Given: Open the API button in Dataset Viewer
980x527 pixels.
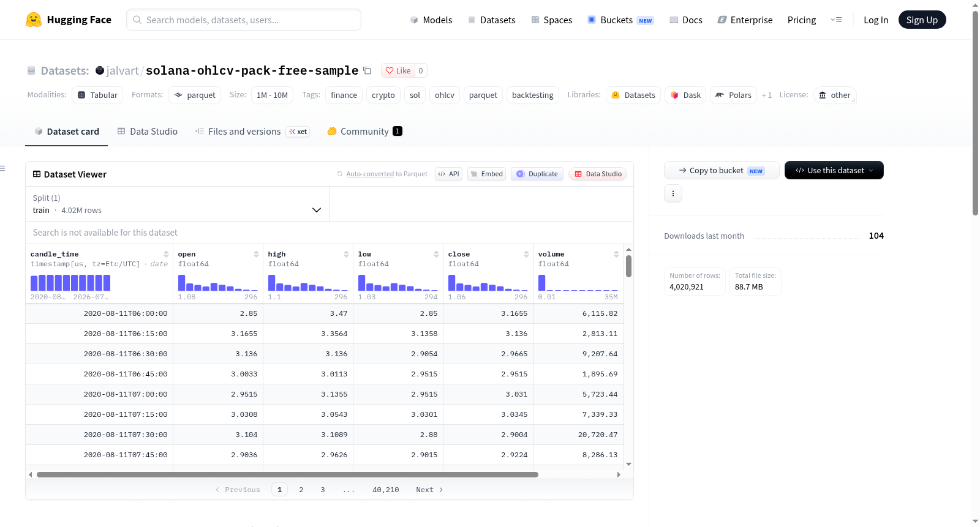Looking at the screenshot, I should pos(449,174).
